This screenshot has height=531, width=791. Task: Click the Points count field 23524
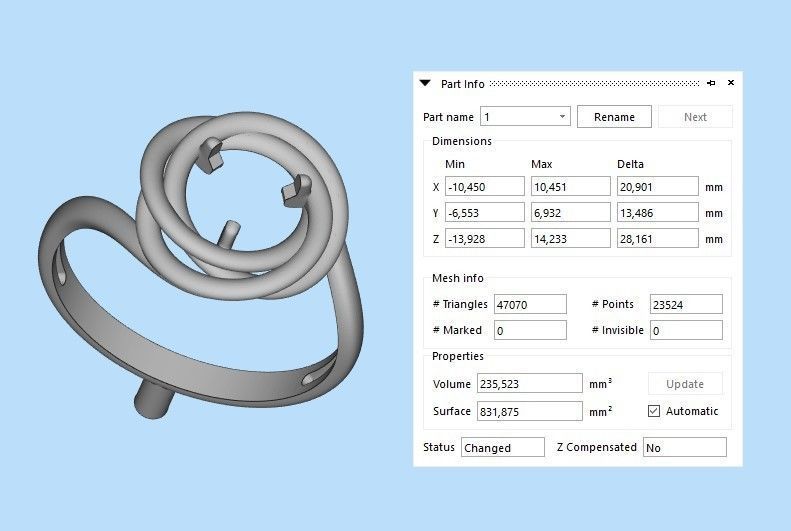click(x=686, y=304)
